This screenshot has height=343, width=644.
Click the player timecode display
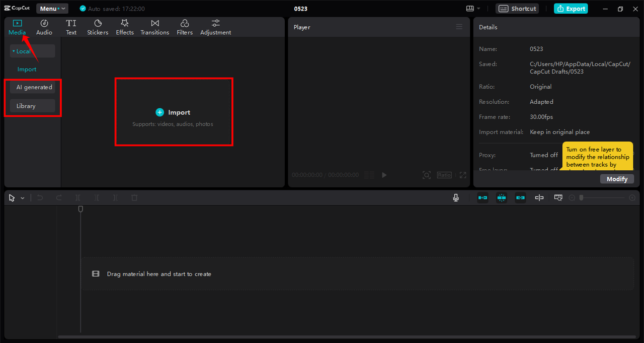coord(326,175)
